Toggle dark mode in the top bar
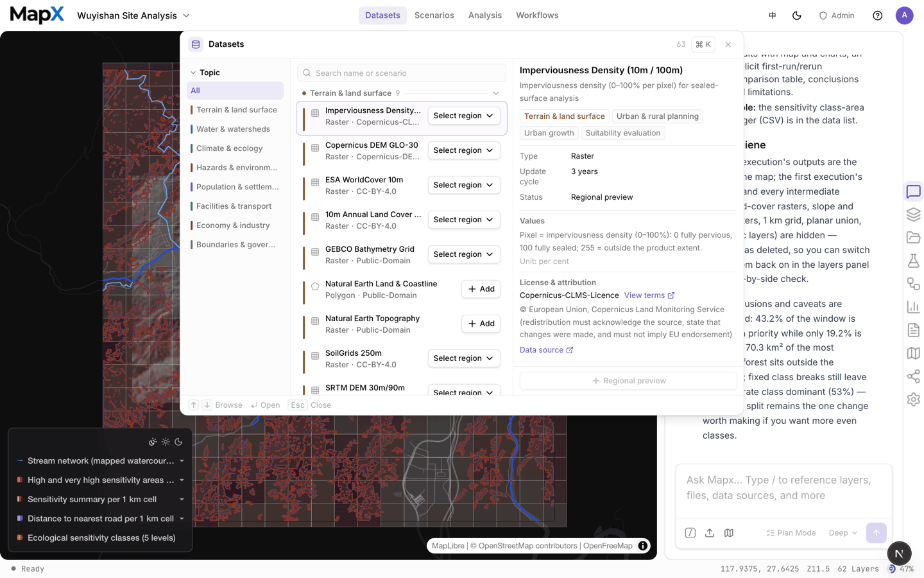Image resolution: width=924 pixels, height=578 pixels. click(x=797, y=15)
